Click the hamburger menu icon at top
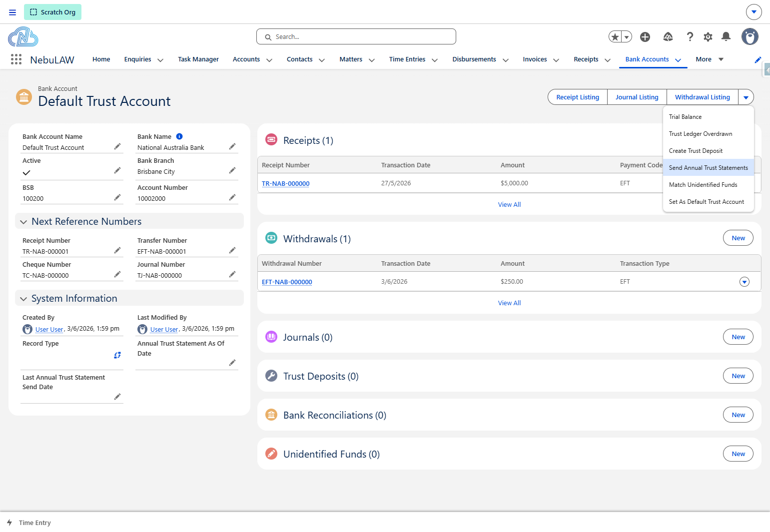This screenshot has height=532, width=770. [12, 12]
